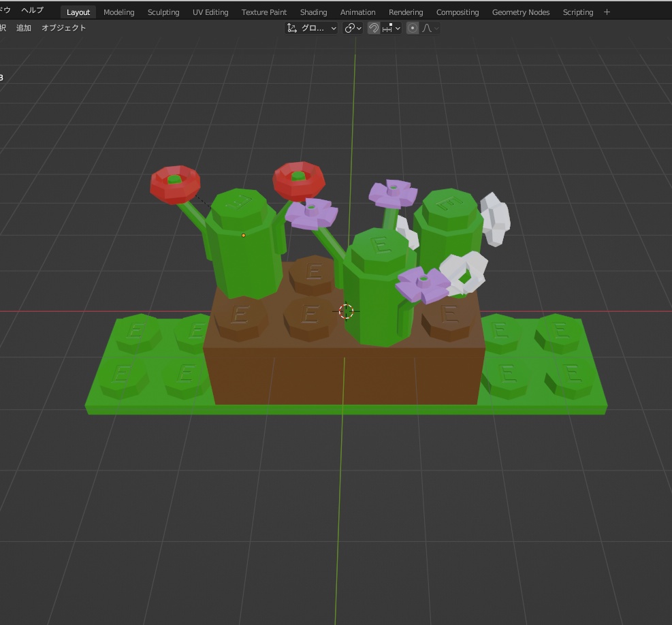Image resolution: width=672 pixels, height=625 pixels.
Task: Open the UV Editing workspace tab
Action: click(210, 12)
